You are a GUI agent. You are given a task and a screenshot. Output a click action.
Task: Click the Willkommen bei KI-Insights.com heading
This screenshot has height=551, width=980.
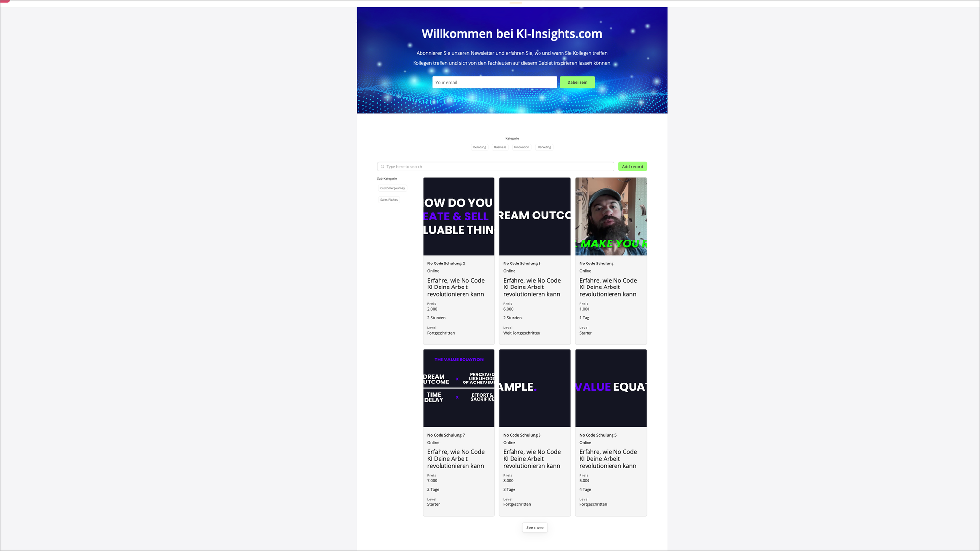pos(512,34)
